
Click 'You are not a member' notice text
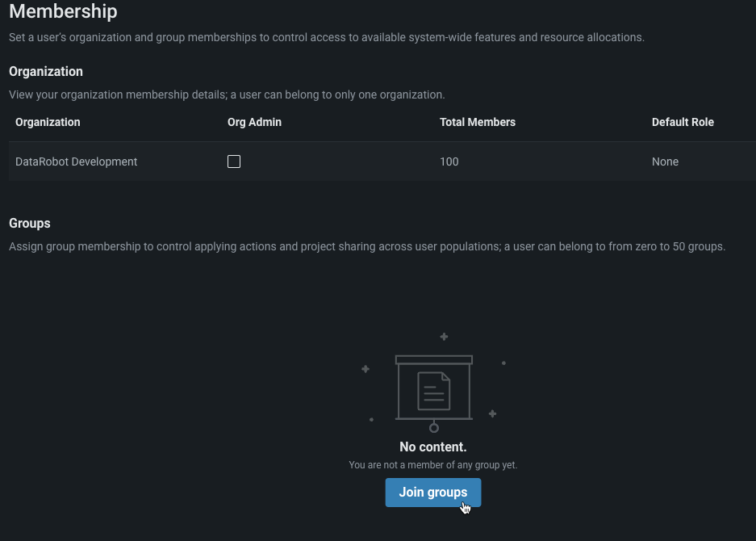click(432, 465)
